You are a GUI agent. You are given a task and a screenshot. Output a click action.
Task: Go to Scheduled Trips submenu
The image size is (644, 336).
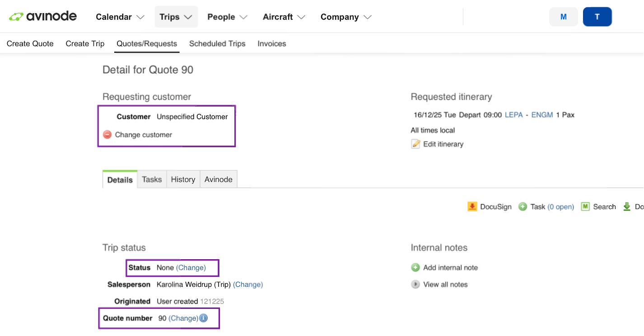pos(217,44)
